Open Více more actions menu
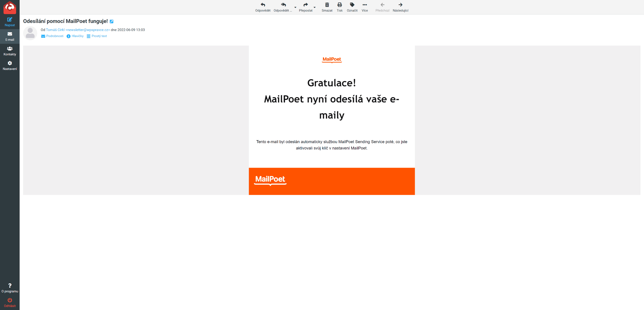Image resolution: width=644 pixels, height=310 pixels. click(x=365, y=7)
